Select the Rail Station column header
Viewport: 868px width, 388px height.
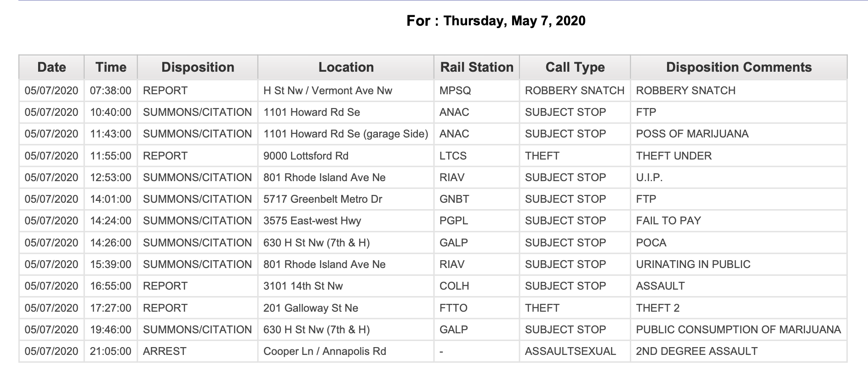(x=477, y=67)
